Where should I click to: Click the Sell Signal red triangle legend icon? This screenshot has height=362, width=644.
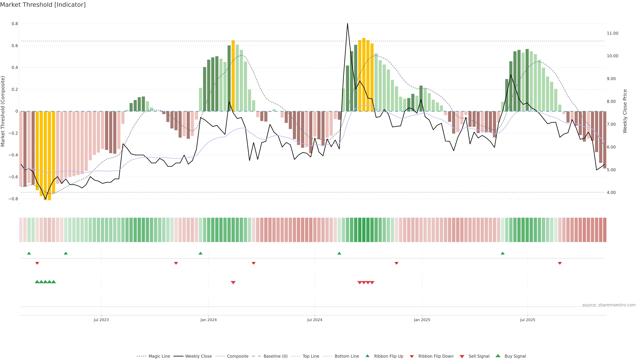click(x=462, y=356)
